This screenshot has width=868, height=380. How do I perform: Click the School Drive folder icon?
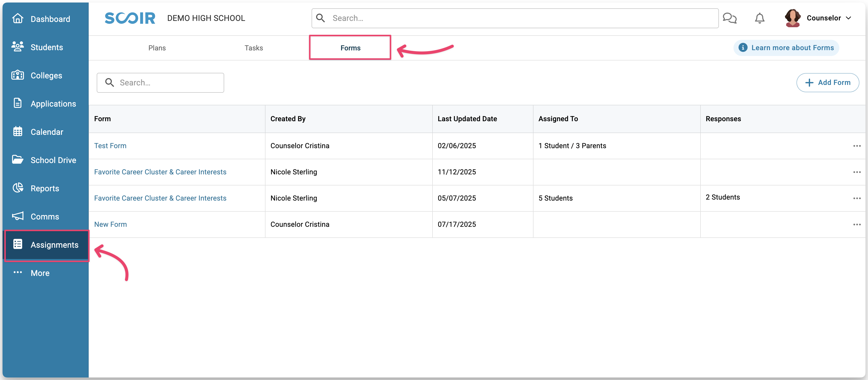coord(18,160)
